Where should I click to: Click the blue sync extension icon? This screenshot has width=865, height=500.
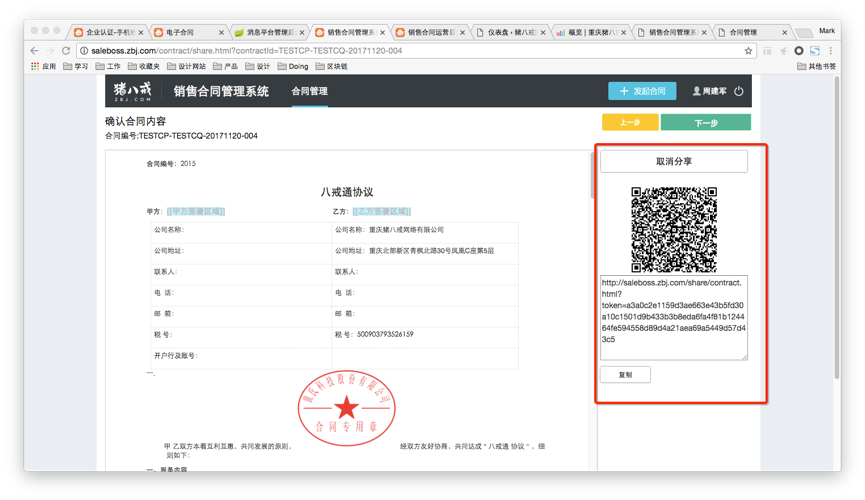[814, 50]
